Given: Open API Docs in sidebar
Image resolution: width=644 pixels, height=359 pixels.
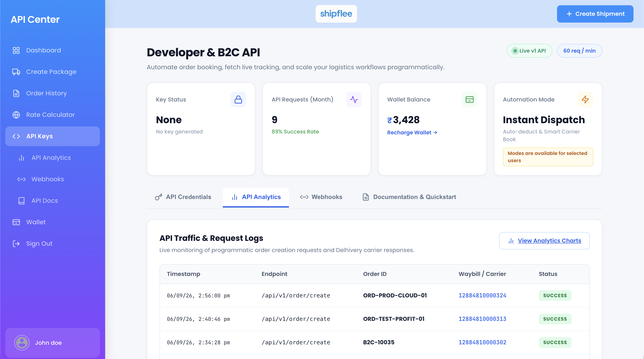Looking at the screenshot, I should click(53, 201).
